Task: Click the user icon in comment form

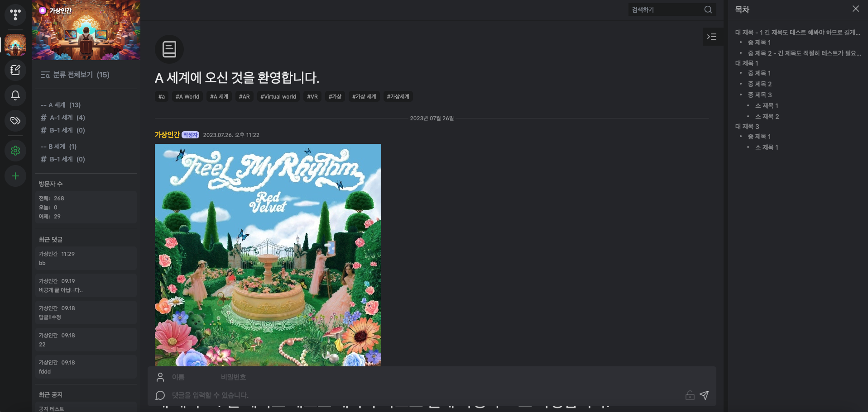Action: tap(160, 377)
